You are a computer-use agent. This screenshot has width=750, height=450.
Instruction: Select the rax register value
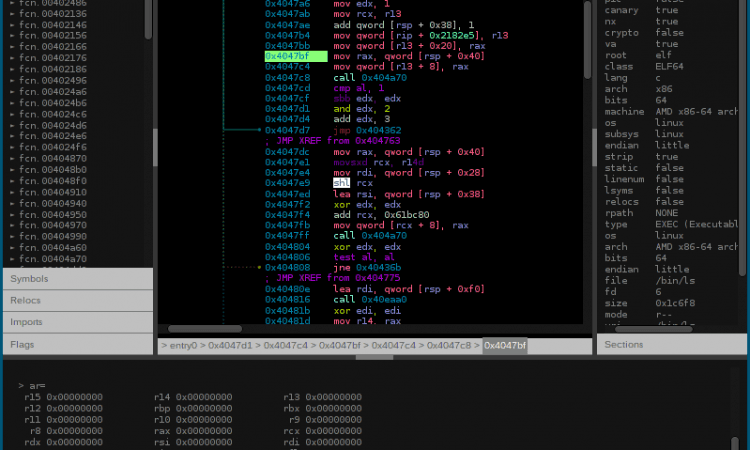[x=204, y=431]
